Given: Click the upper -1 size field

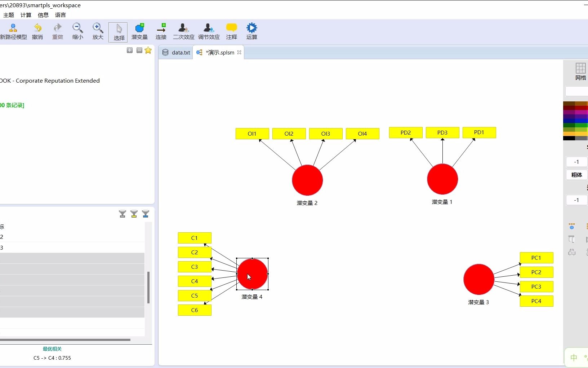Looking at the screenshot, I should [x=577, y=162].
